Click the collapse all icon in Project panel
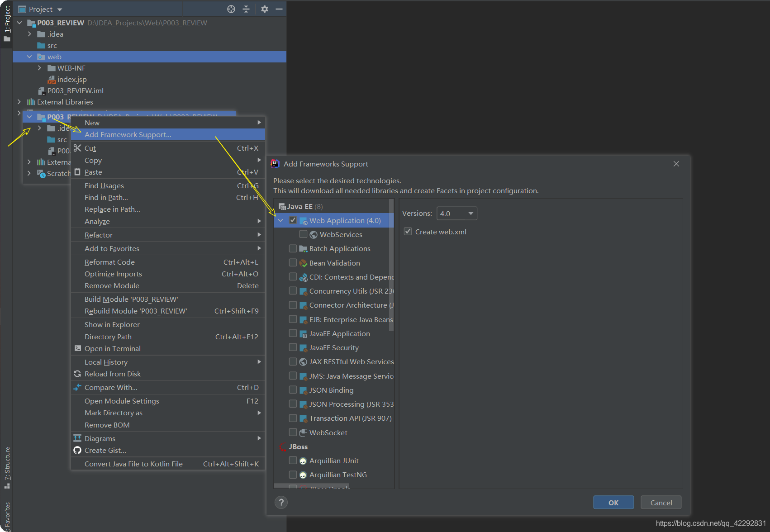 pyautogui.click(x=246, y=9)
